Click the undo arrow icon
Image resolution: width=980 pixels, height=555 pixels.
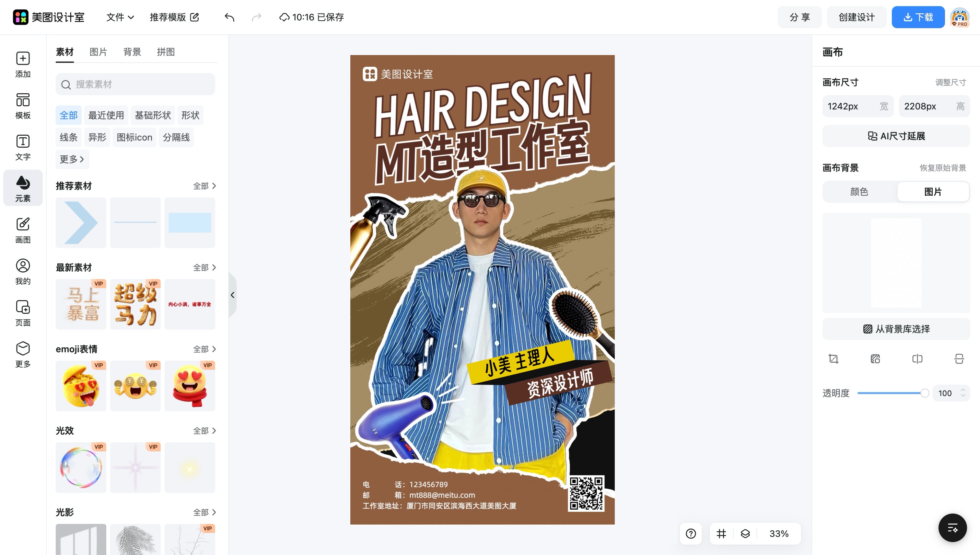229,17
